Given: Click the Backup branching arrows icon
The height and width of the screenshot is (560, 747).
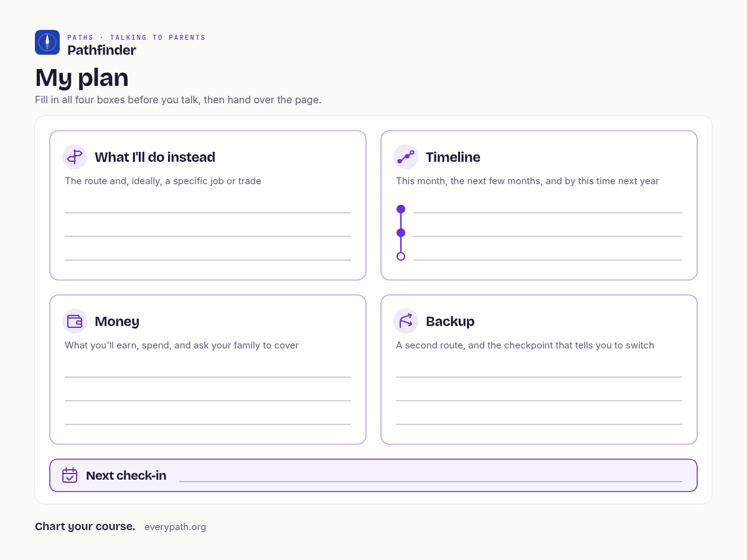Looking at the screenshot, I should click(406, 321).
